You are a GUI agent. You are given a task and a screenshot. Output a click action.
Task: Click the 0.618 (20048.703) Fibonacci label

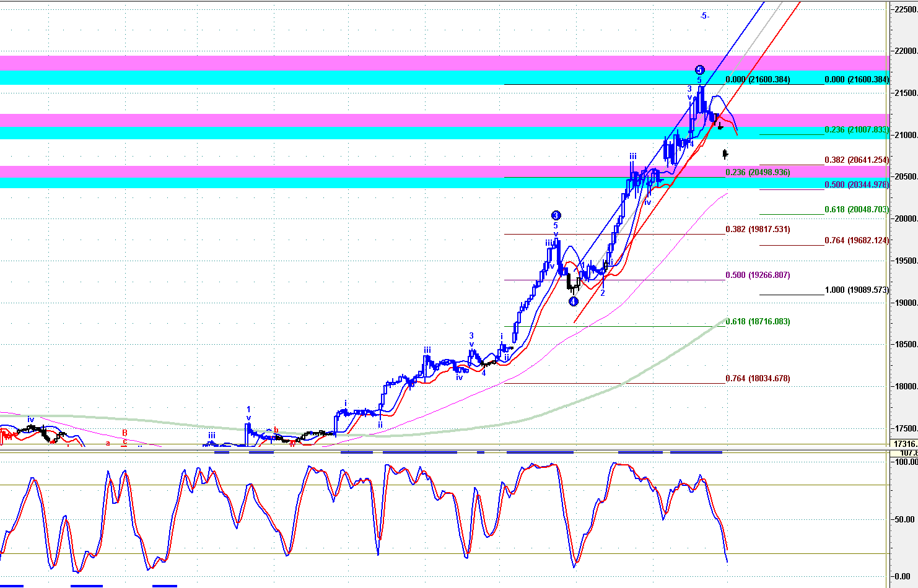857,209
